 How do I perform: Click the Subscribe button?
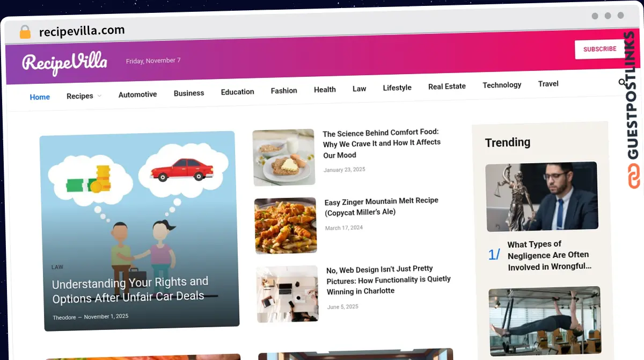coord(599,49)
